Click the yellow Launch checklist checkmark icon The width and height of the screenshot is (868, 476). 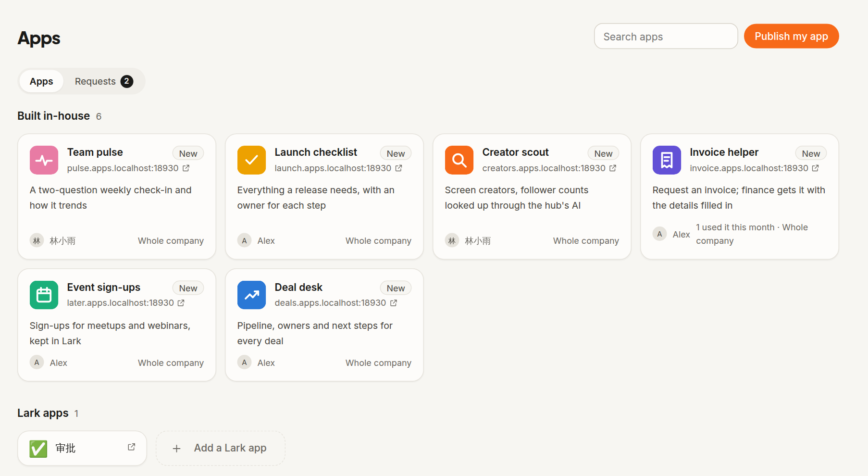tap(251, 160)
